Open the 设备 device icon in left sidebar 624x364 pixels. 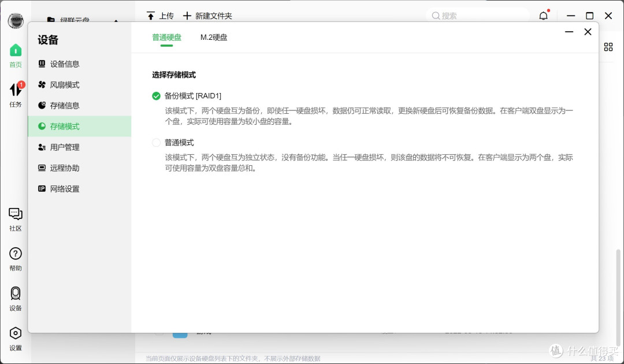click(x=16, y=299)
